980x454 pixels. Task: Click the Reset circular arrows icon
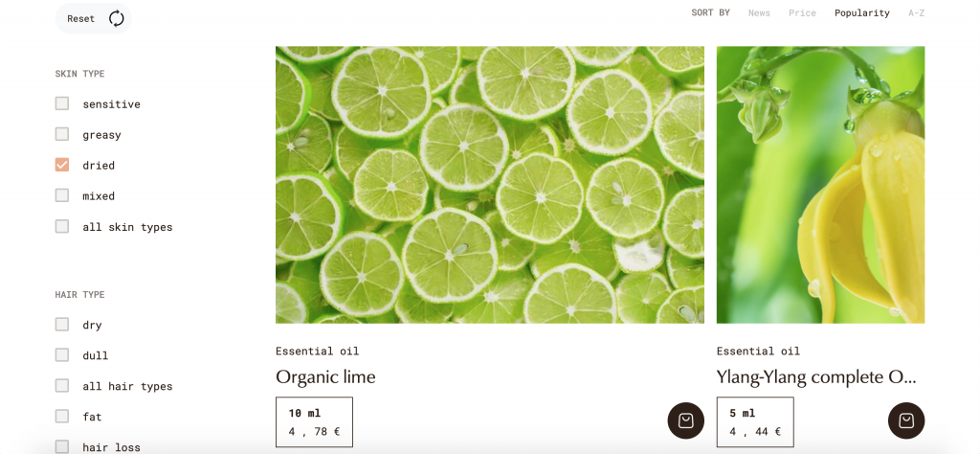(x=116, y=19)
